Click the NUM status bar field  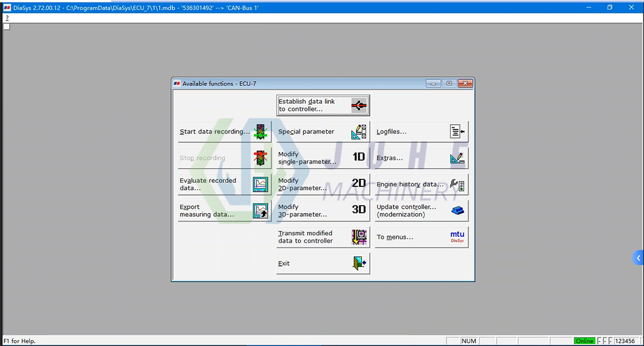(469, 341)
